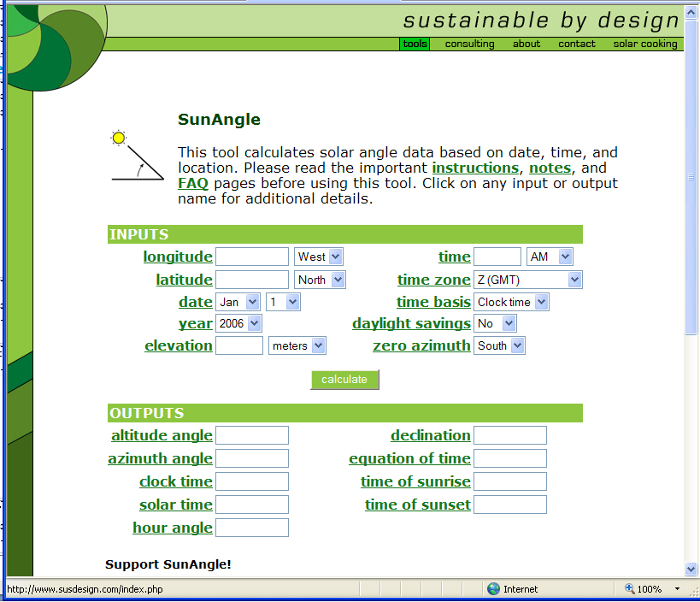Click the azimuth angle link
This screenshot has height=602, width=700.
161,458
